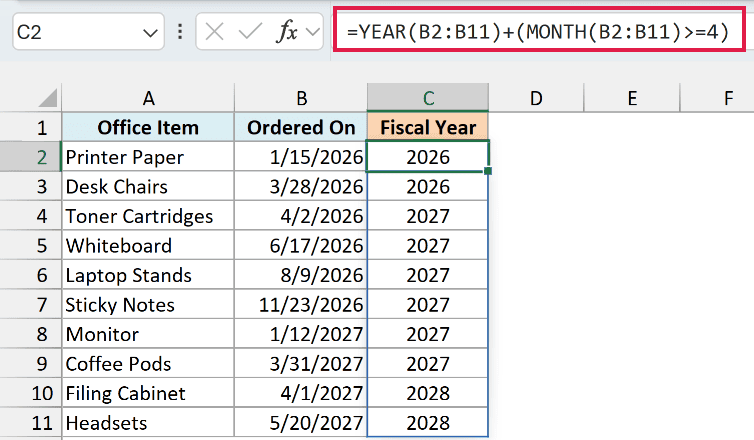Open Insert Function fx icon

[287, 32]
